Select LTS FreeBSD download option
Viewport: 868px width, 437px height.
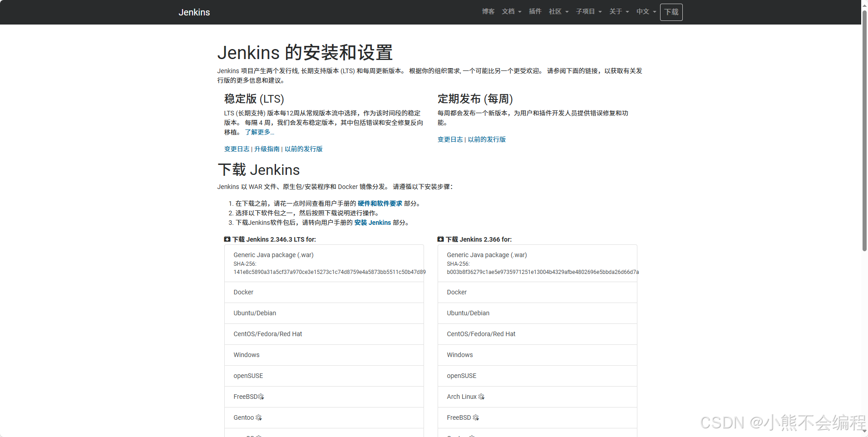click(324, 397)
